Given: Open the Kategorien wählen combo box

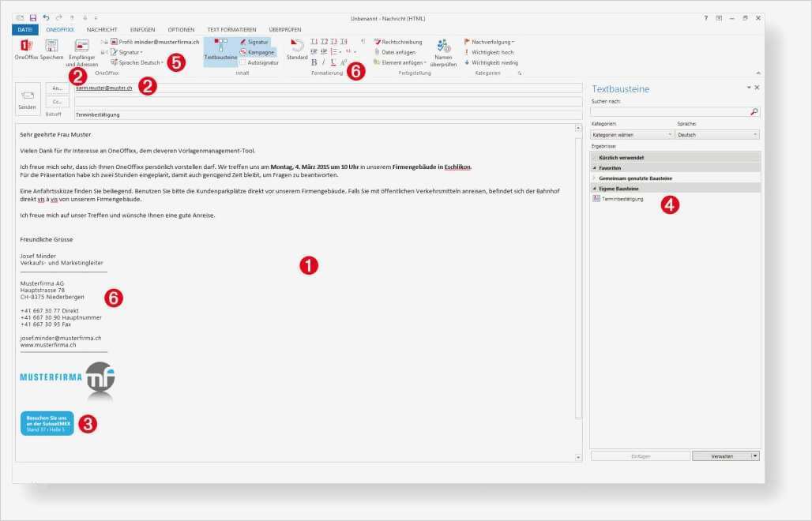Looking at the screenshot, I should click(x=632, y=134).
